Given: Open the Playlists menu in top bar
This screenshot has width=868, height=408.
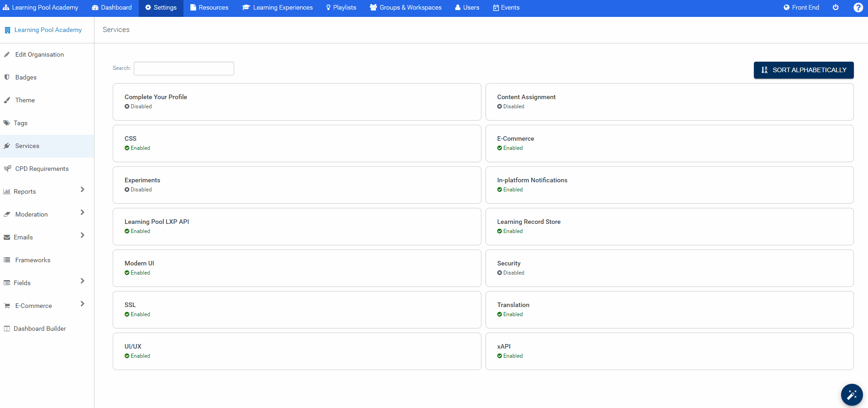Looking at the screenshot, I should [341, 8].
